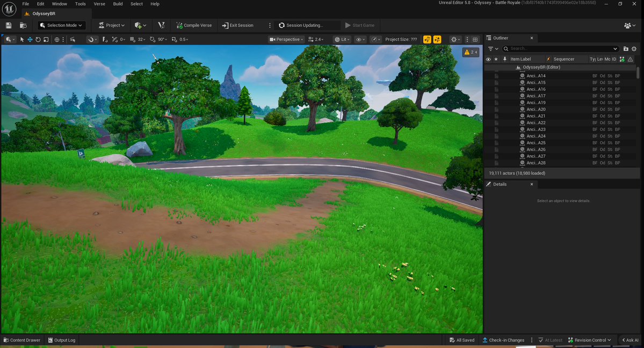Viewport: 644px width, 348px height.
Task: Select the Anci...A19 row in Outliner
Action: (x=561, y=102)
